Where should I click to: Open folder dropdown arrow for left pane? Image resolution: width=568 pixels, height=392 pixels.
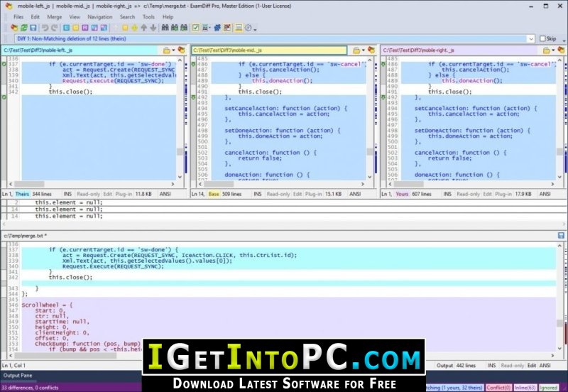pyautogui.click(x=173, y=50)
